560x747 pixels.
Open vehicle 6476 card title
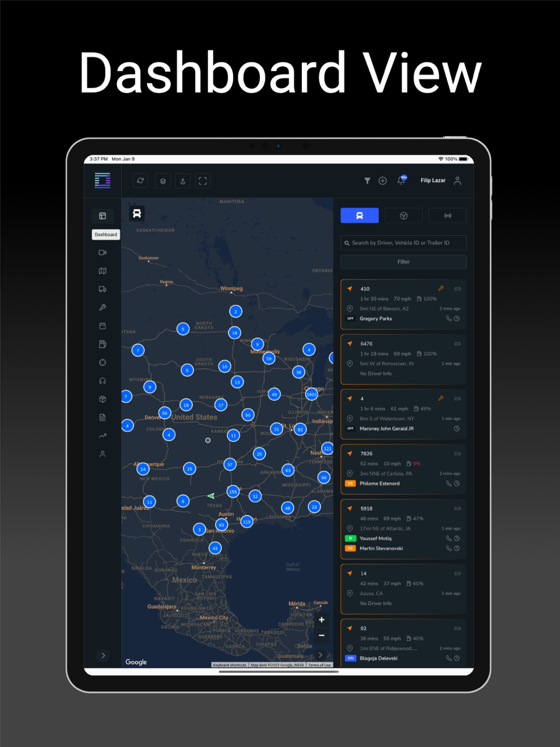366,344
